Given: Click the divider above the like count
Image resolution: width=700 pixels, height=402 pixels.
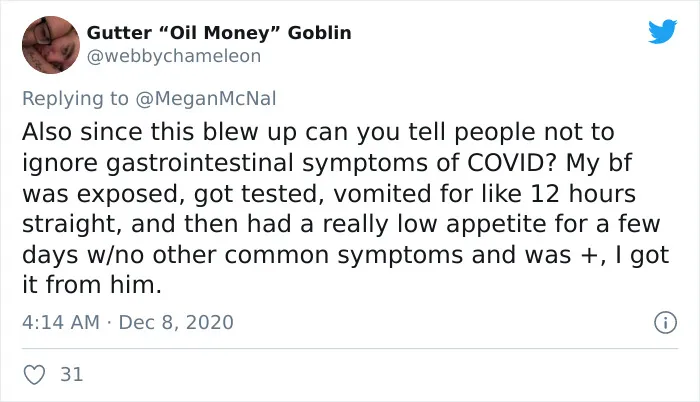Looking at the screenshot, I should coord(350,348).
